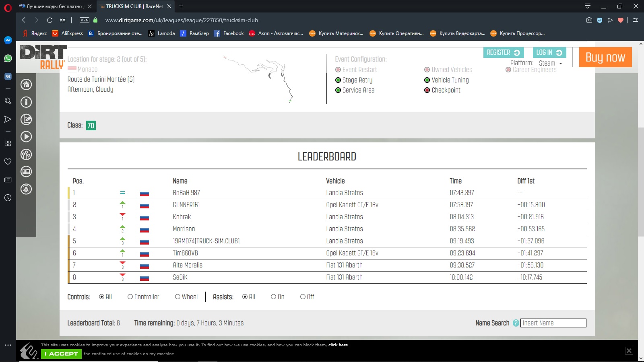Select the Wheel controls radio button
The width and height of the screenshot is (644, 362).
[x=178, y=297]
